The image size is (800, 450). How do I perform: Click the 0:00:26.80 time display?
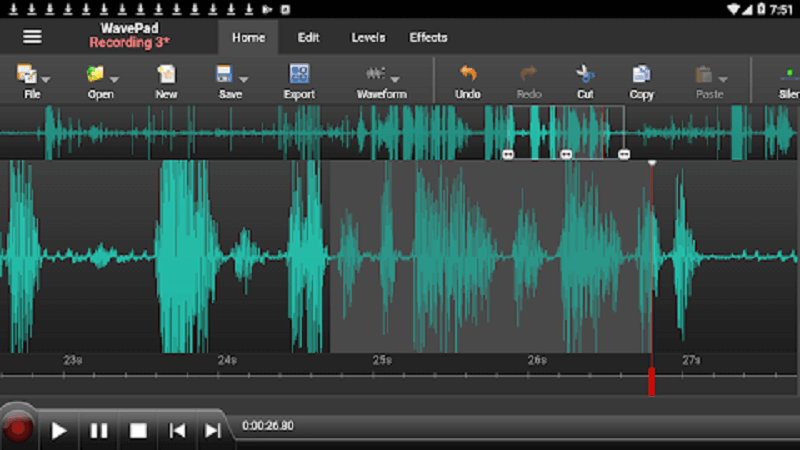pos(268,426)
